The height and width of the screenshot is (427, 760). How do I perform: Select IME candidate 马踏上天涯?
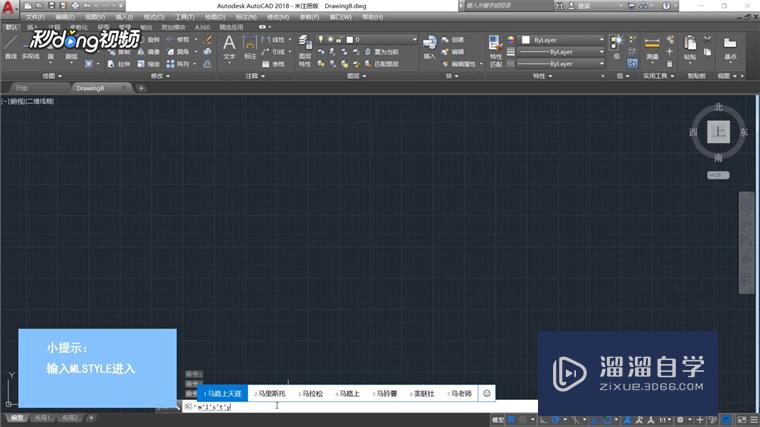(x=222, y=393)
